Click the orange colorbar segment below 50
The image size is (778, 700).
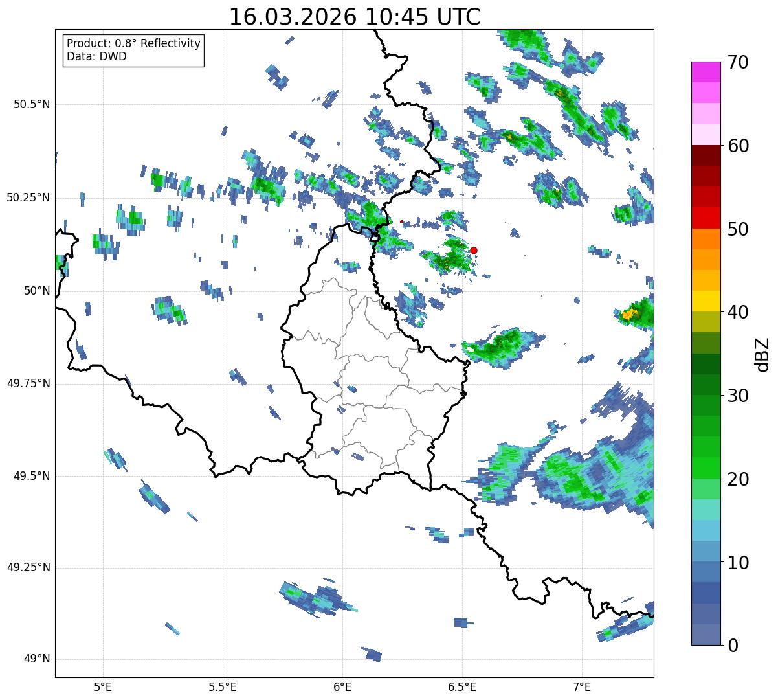(x=706, y=239)
